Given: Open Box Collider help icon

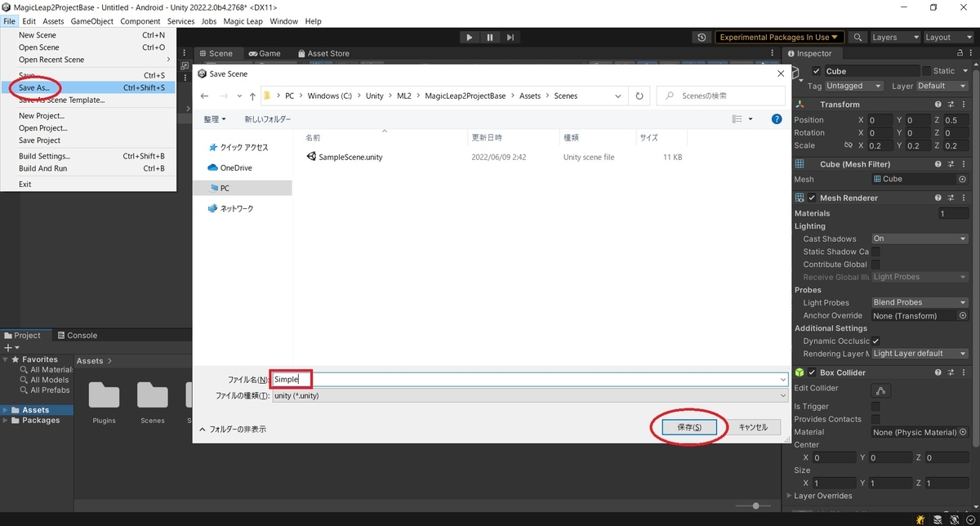Looking at the screenshot, I should click(938, 372).
